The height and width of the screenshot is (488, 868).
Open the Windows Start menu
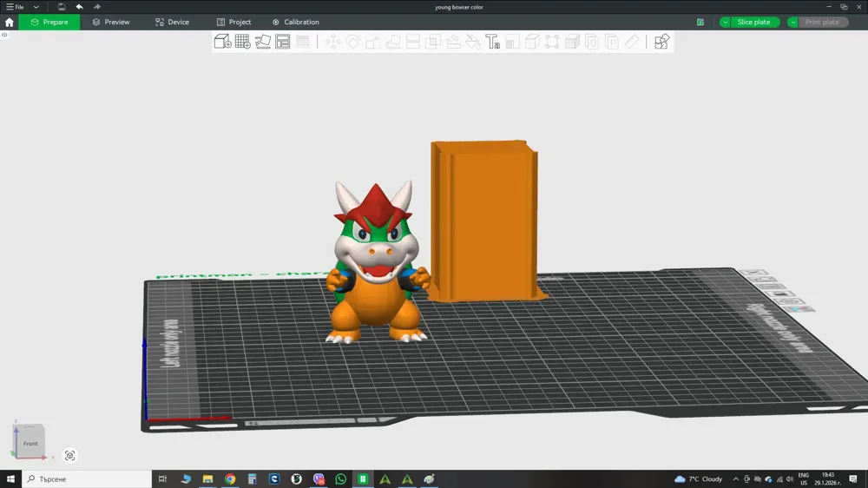[x=10, y=479]
